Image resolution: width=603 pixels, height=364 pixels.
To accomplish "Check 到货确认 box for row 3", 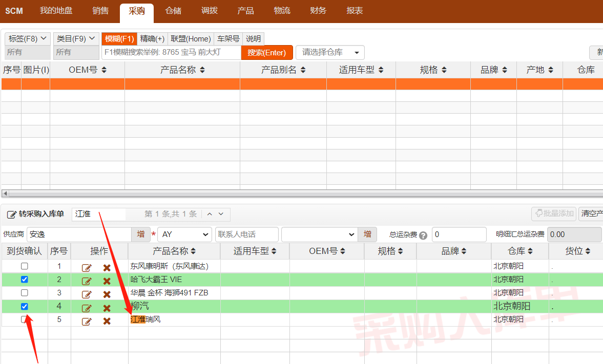I will tap(24, 293).
